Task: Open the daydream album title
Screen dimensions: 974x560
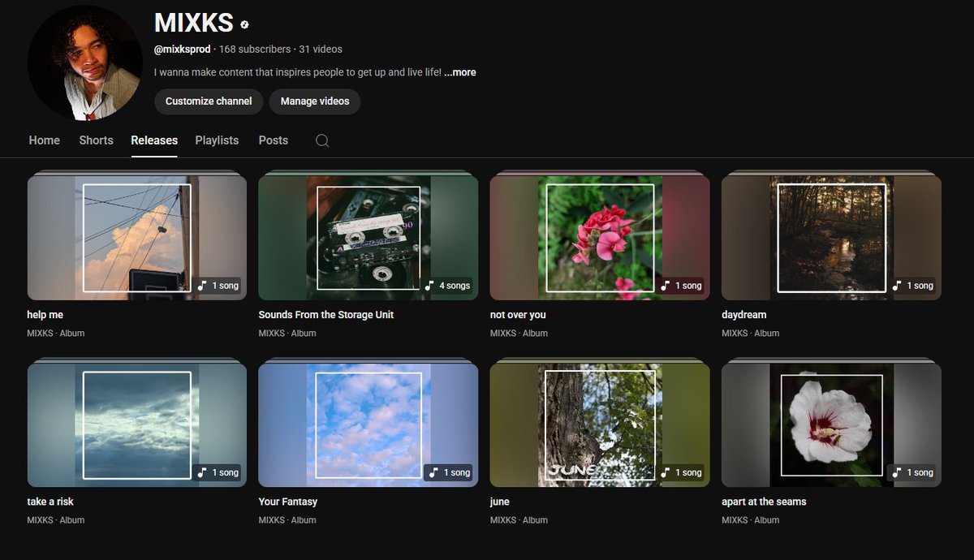Action: coord(744,315)
